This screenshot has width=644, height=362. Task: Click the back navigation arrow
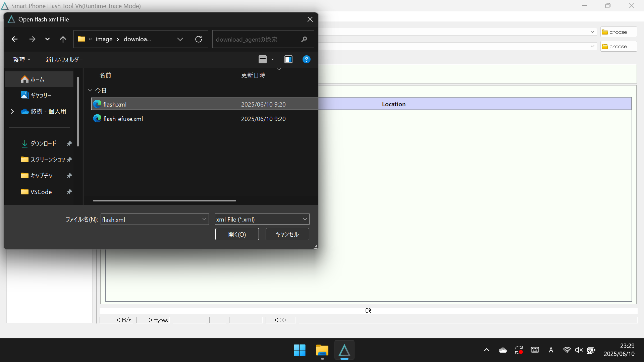(14, 39)
